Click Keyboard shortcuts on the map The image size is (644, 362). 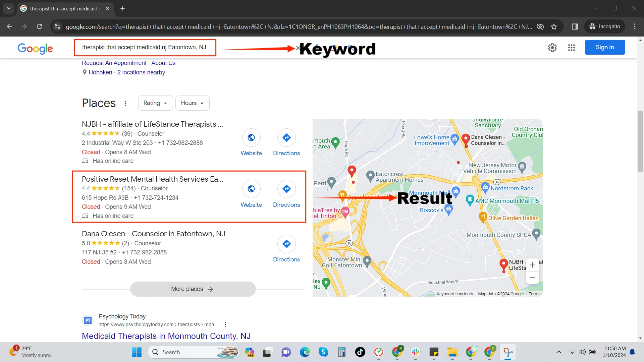[455, 294]
